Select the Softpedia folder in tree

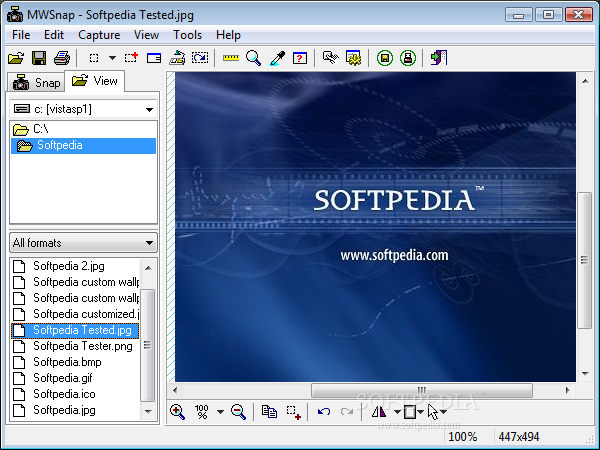click(83, 145)
